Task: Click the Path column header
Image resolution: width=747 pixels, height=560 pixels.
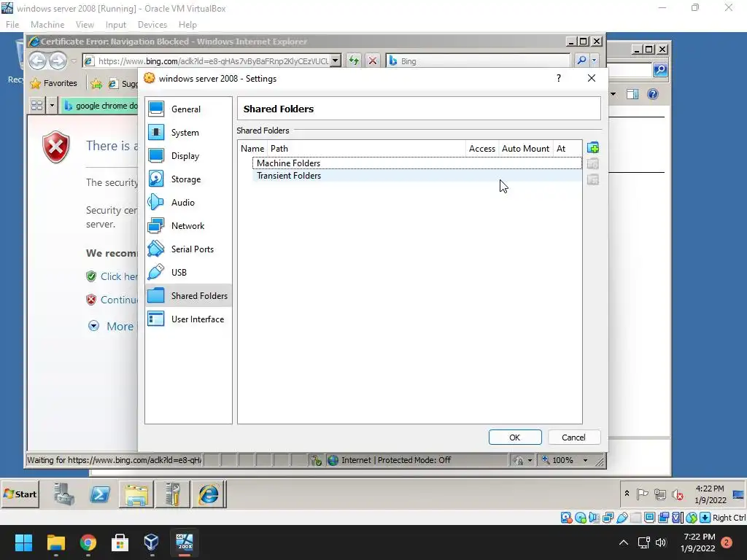Action: point(366,149)
